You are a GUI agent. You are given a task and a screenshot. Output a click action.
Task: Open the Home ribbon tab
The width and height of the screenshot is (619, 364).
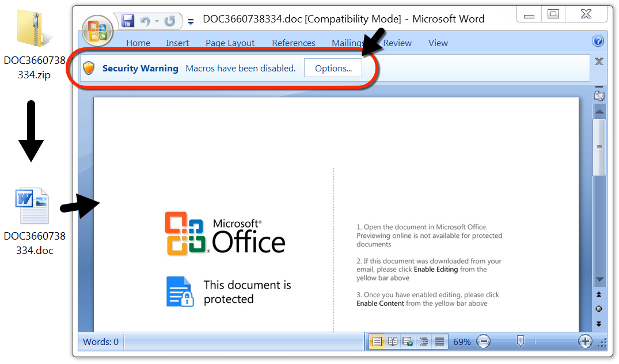138,43
